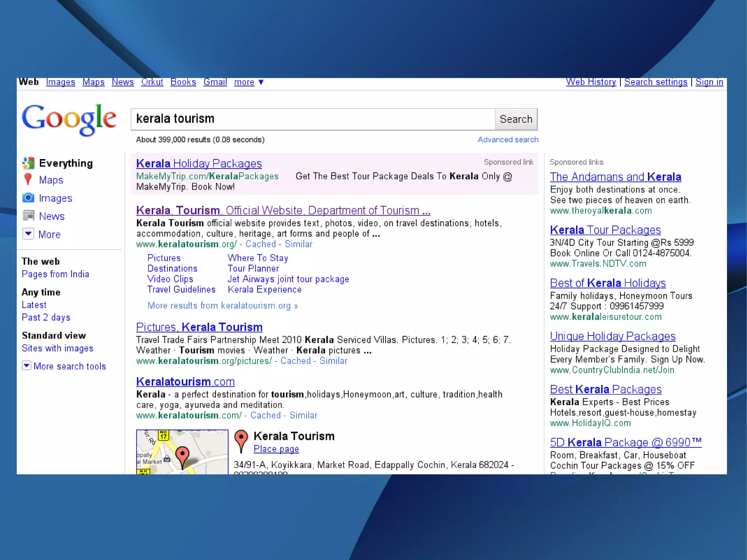Open the Kerala Tourism map thumbnail
Screen dimensions: 747x560
tap(182, 452)
